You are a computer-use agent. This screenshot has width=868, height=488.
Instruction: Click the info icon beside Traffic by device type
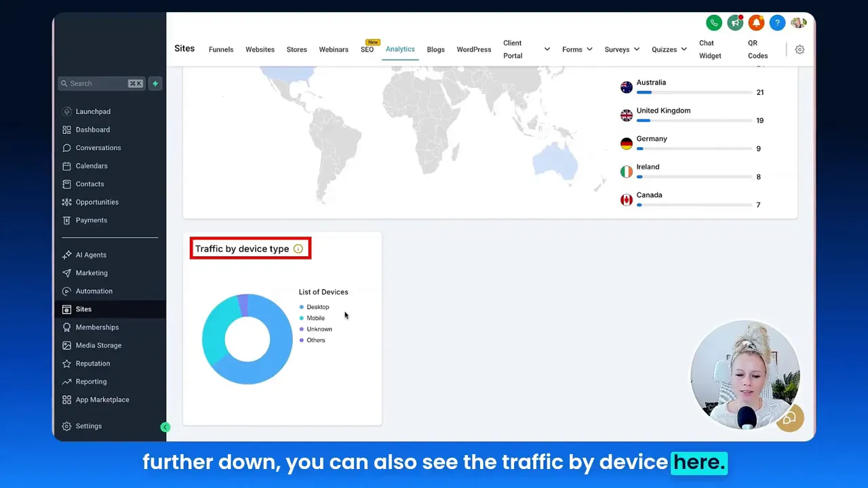[298, 249]
